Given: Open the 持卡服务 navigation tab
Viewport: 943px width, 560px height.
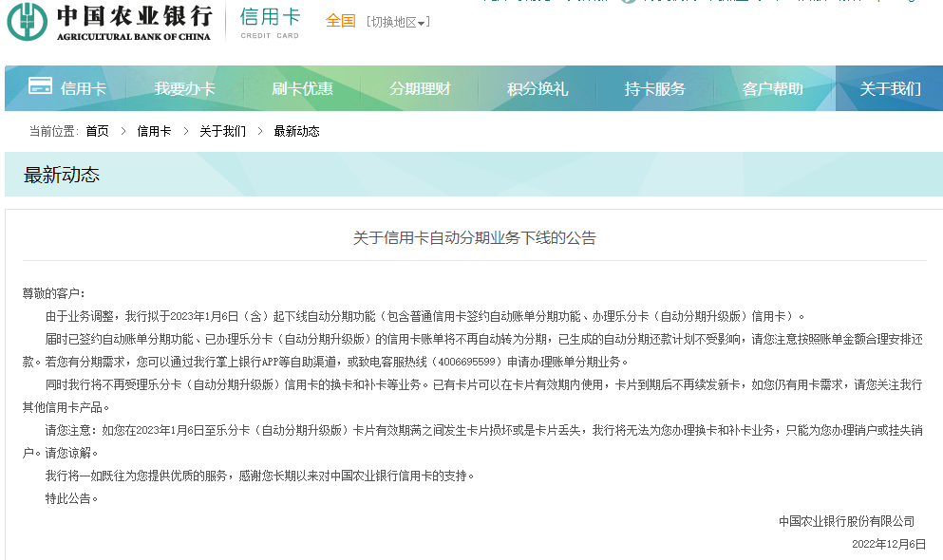Looking at the screenshot, I should [656, 86].
